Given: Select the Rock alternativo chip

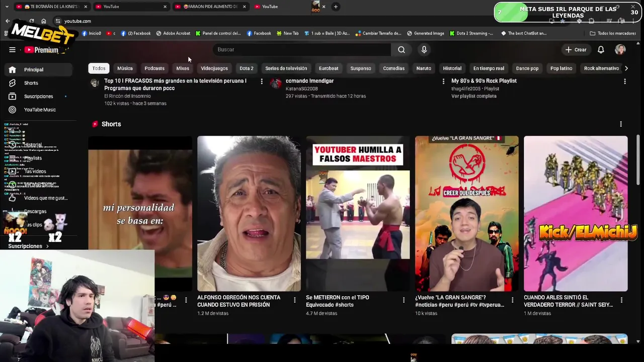Looking at the screenshot, I should pos(601,68).
